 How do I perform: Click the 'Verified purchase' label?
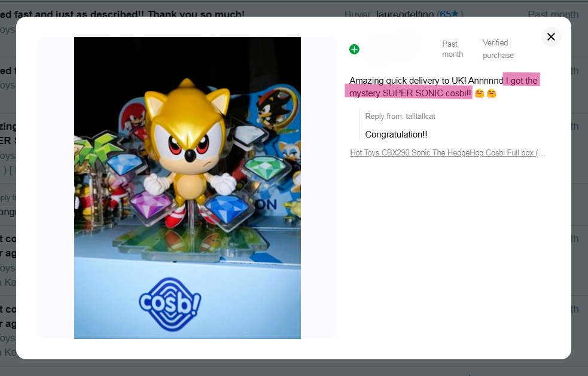tap(498, 49)
